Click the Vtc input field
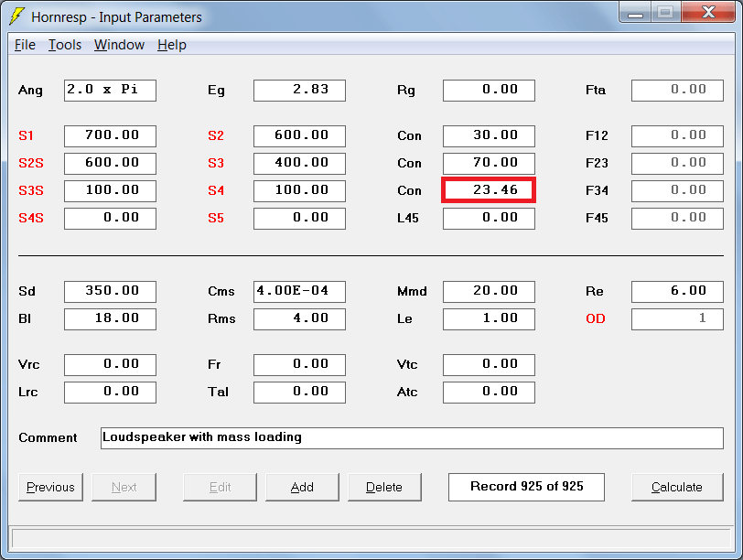This screenshot has height=560, width=743. [489, 365]
